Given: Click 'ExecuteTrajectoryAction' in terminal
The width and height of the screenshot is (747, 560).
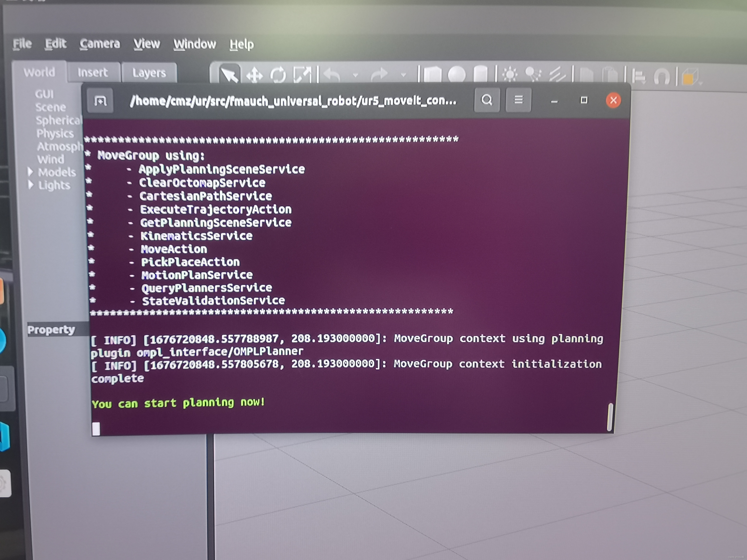Looking at the screenshot, I should pyautogui.click(x=216, y=209).
